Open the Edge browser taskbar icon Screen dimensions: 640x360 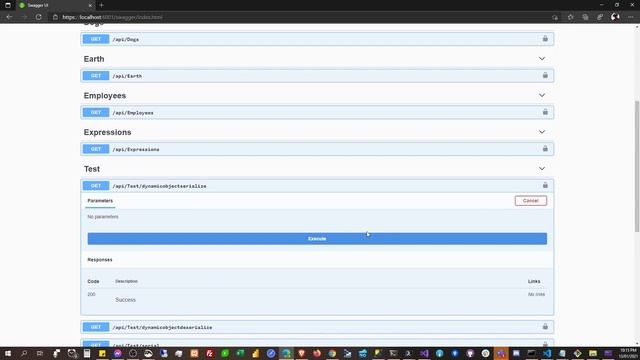click(x=286, y=353)
